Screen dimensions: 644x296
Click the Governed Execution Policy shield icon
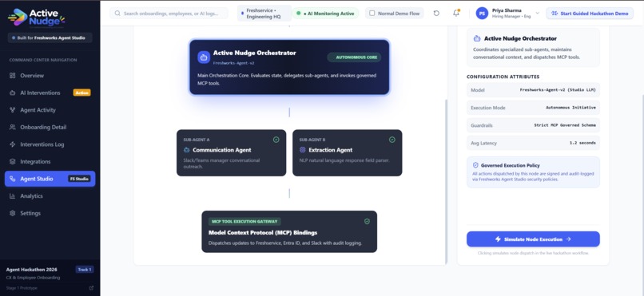click(475, 165)
